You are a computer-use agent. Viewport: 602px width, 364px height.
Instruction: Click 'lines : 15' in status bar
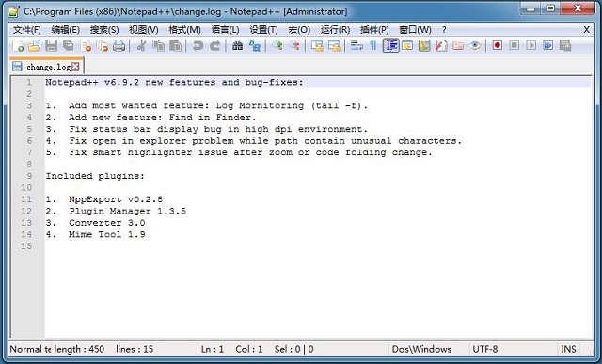[135, 349]
